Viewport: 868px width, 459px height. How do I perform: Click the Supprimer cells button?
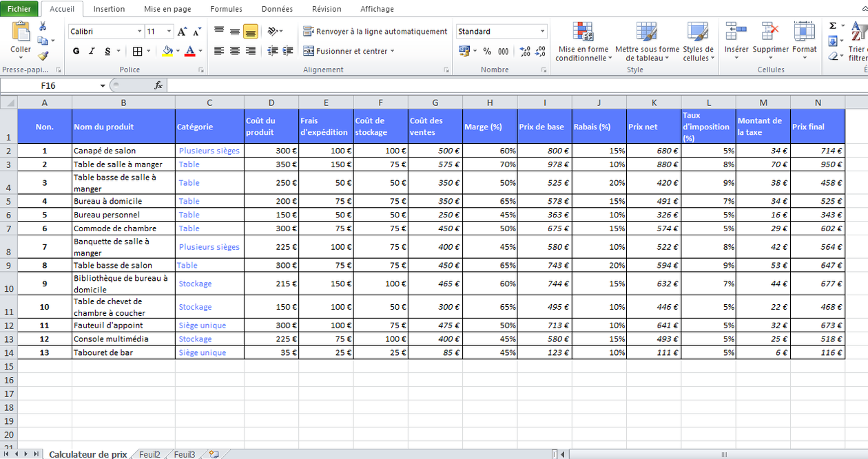click(770, 41)
